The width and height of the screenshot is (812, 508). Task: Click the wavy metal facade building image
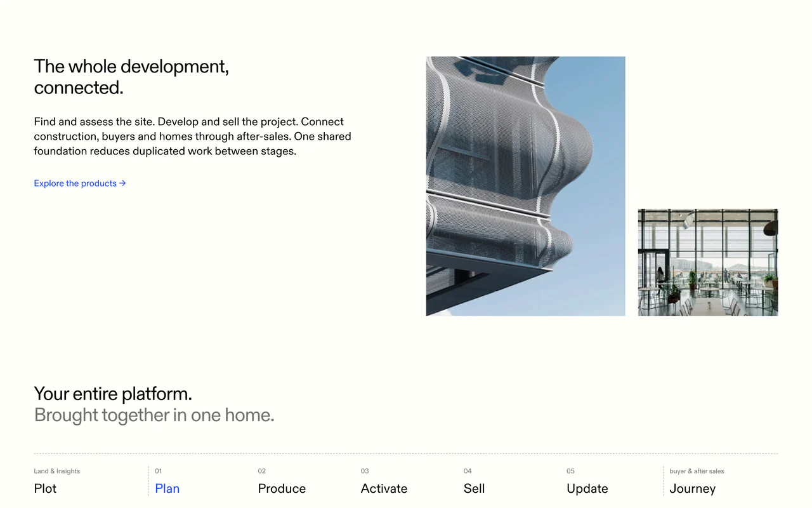coord(525,186)
